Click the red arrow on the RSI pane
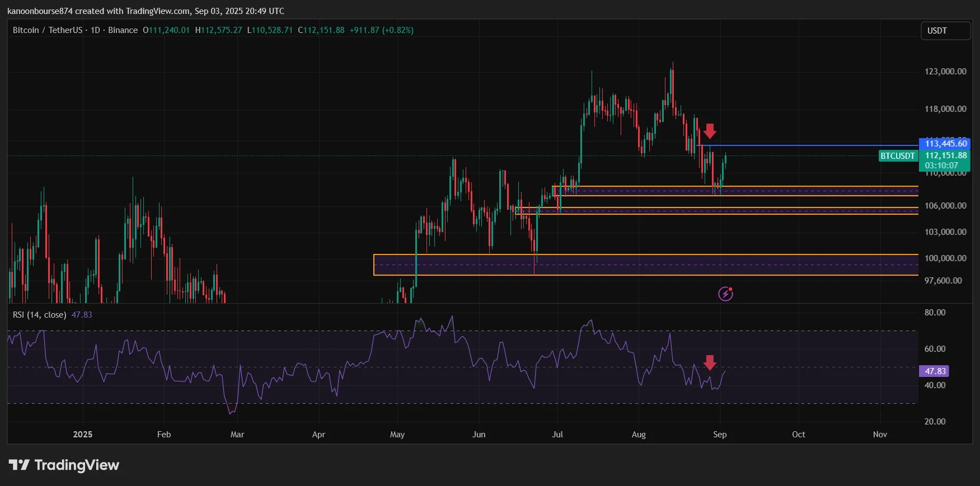The image size is (980, 486). pyautogui.click(x=710, y=362)
